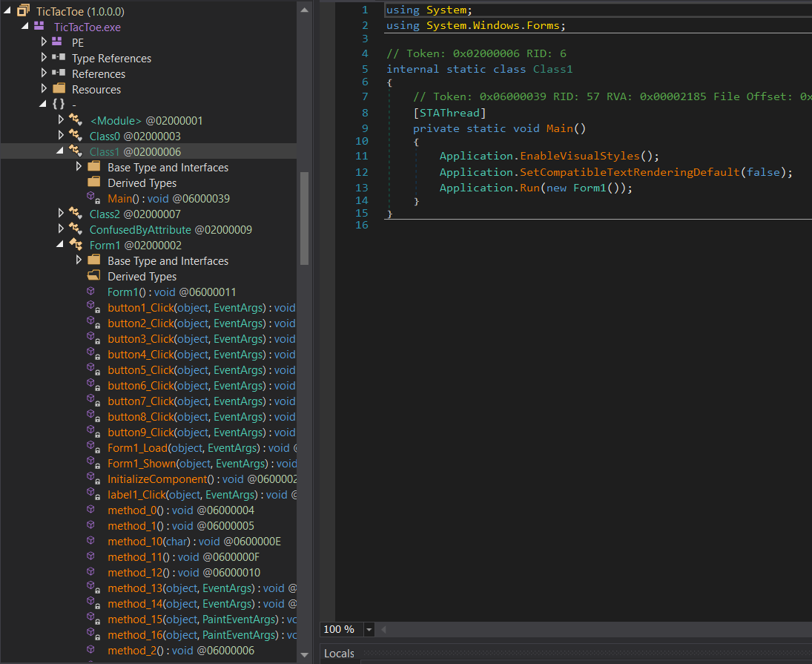
Task: Click the TicTacToe.exe module icon
Action: click(x=40, y=27)
